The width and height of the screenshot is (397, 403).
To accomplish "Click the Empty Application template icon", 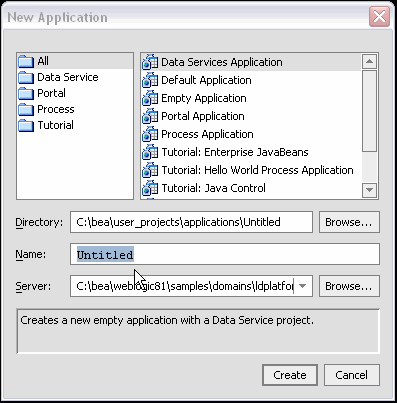I will [x=150, y=98].
